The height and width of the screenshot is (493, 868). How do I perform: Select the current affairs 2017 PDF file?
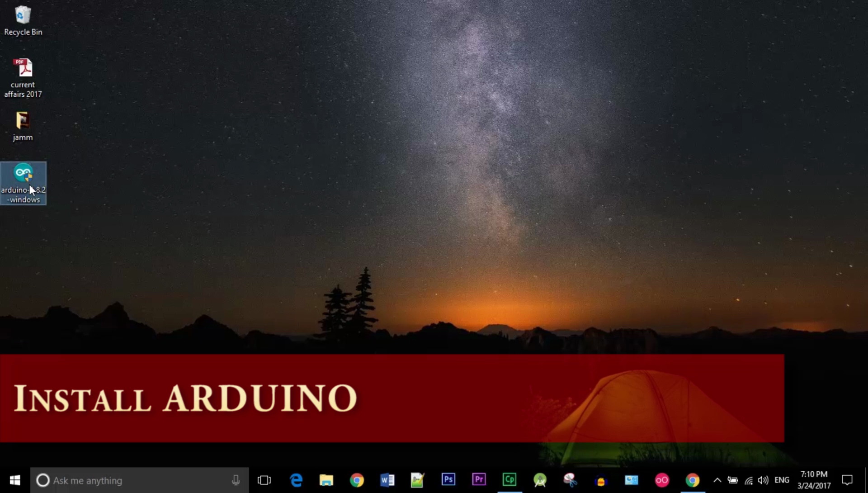tap(23, 78)
